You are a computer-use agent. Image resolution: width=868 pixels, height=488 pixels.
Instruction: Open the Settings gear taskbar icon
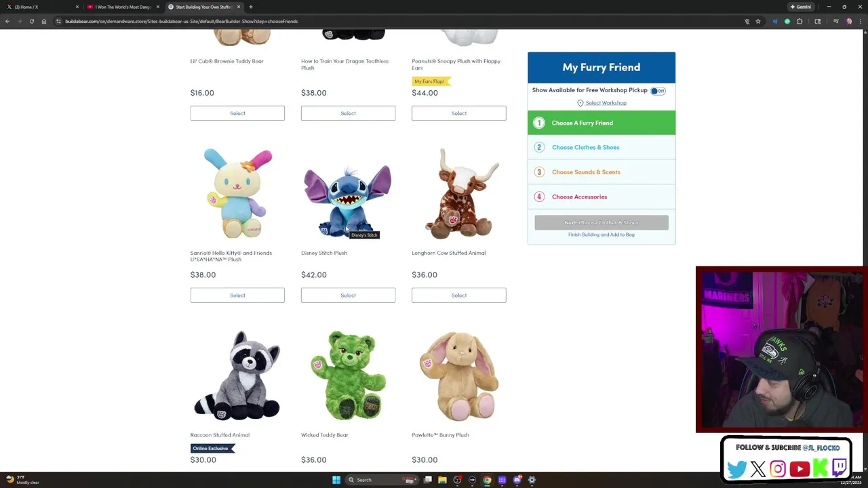click(532, 480)
